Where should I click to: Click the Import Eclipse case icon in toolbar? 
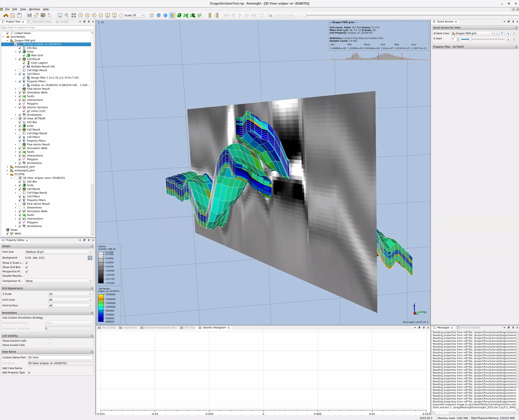[x=6, y=15]
